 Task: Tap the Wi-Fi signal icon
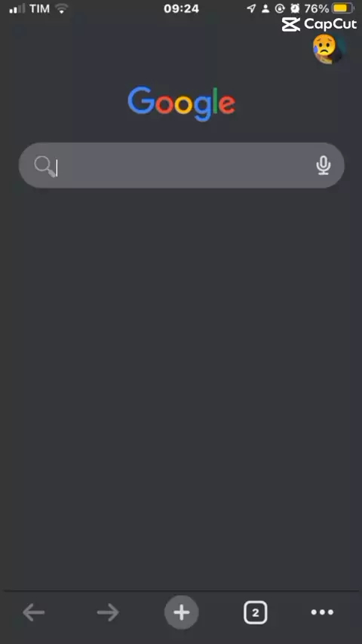coord(62,8)
